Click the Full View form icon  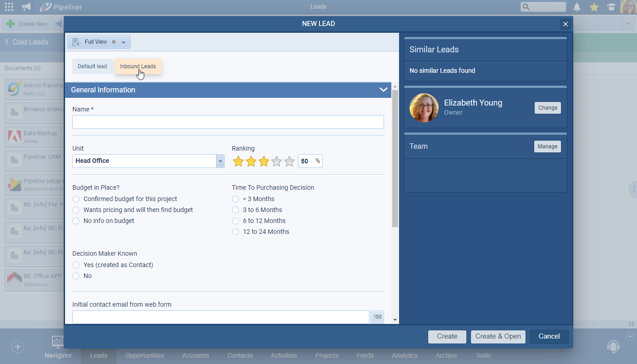(76, 42)
